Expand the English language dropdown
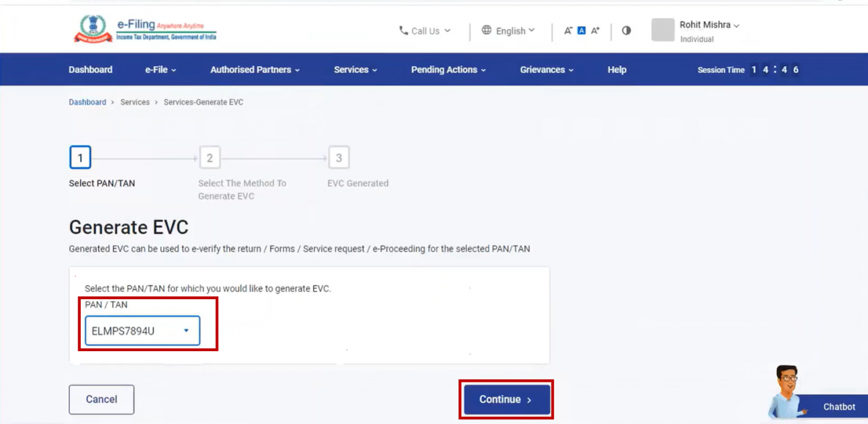 (x=511, y=30)
